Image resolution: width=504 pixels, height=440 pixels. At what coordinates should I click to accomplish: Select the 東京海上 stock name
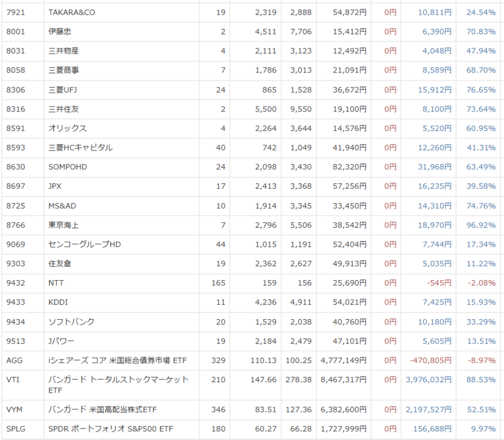pos(64,225)
